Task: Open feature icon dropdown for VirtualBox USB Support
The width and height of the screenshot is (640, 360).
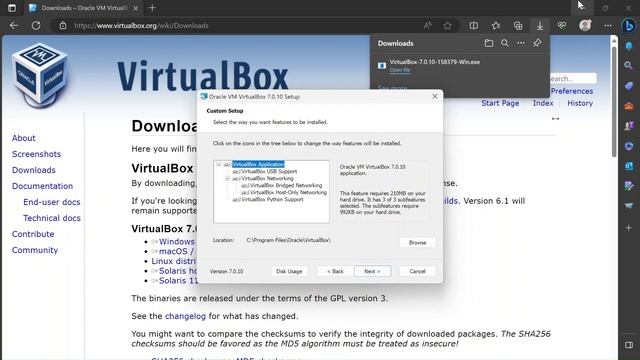Action: [x=236, y=172]
